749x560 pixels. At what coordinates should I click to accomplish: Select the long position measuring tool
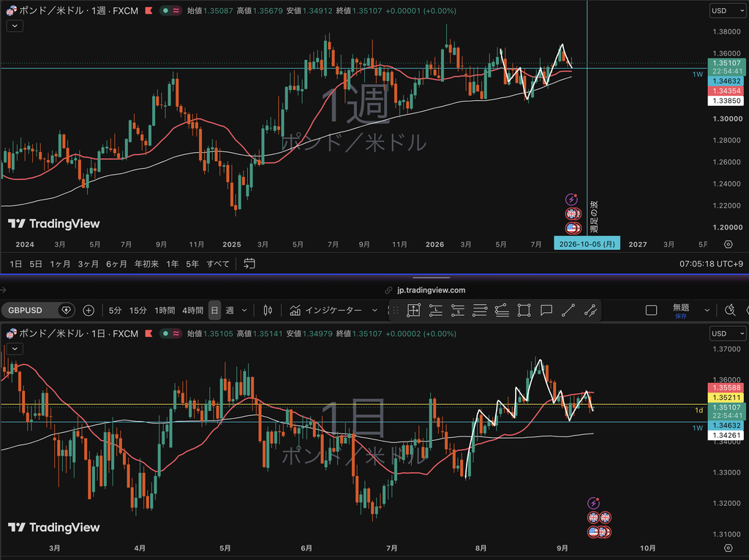click(x=436, y=310)
